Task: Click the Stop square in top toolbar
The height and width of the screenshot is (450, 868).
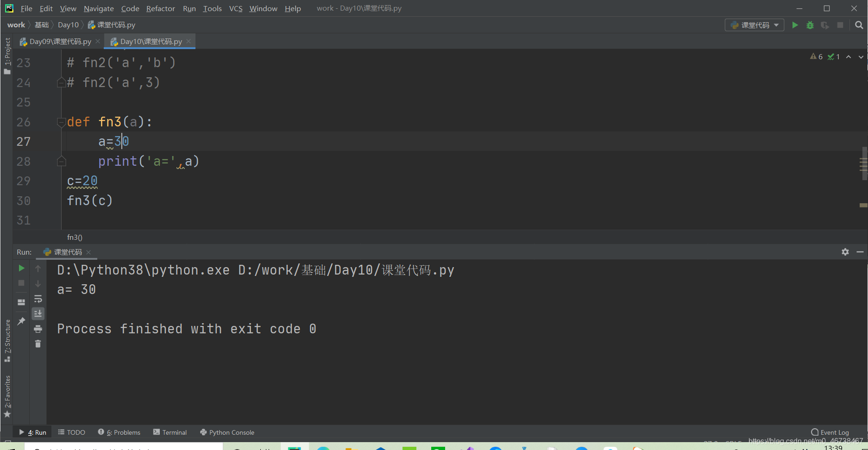Action: point(840,25)
